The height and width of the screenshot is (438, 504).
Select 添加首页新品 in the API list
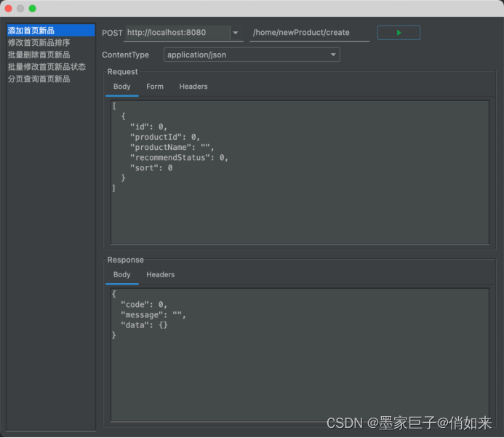pos(31,31)
